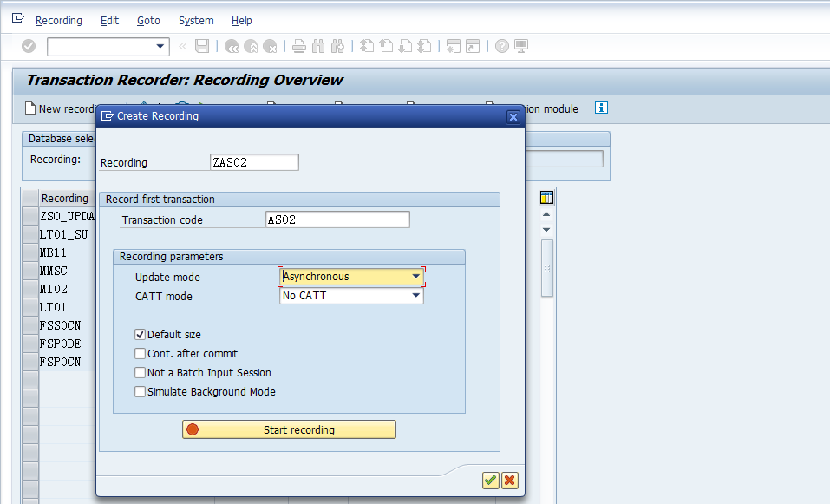Select the Print icon
Image resolution: width=830 pixels, height=504 pixels.
click(298, 46)
